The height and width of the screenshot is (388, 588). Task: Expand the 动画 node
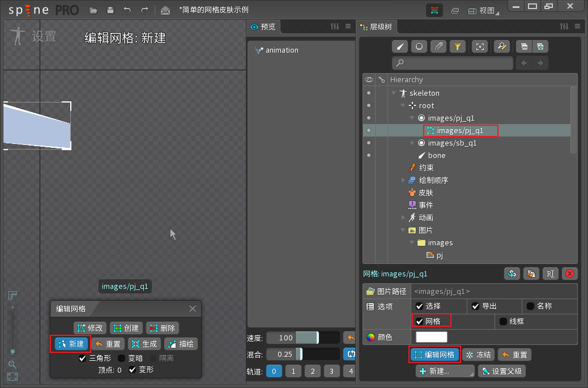403,218
